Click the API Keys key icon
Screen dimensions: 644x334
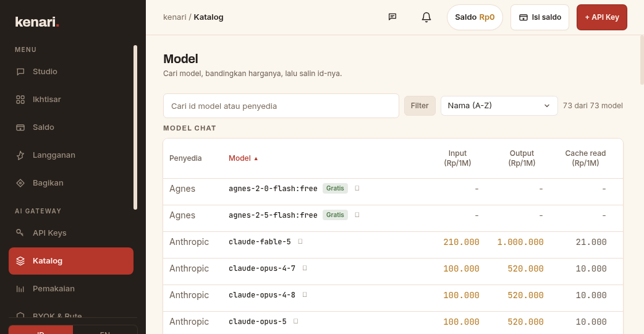[x=20, y=233]
